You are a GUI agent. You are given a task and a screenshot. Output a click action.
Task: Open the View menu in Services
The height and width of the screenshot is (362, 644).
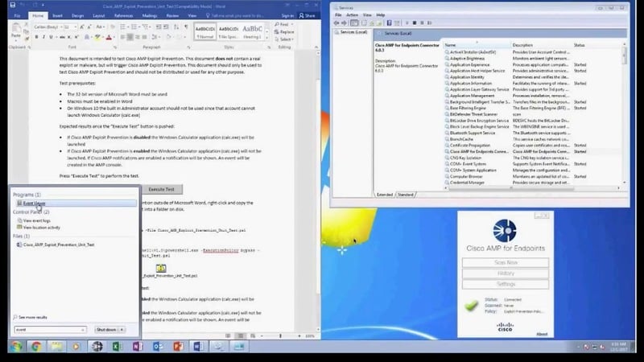pos(367,14)
